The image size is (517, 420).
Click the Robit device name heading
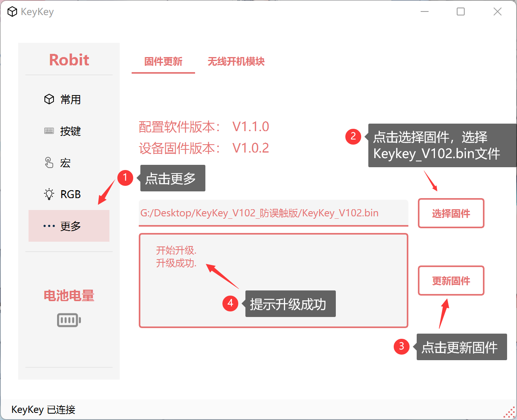pyautogui.click(x=69, y=60)
